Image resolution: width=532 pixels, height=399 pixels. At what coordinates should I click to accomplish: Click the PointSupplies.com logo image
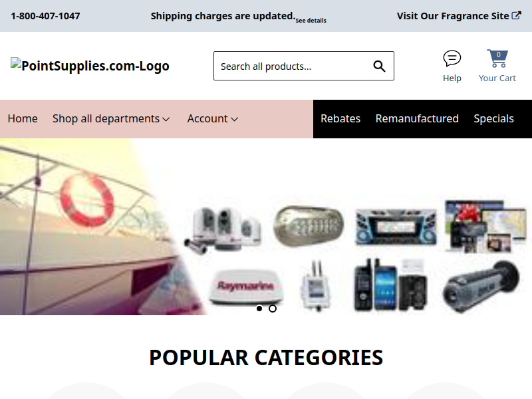[x=90, y=65]
